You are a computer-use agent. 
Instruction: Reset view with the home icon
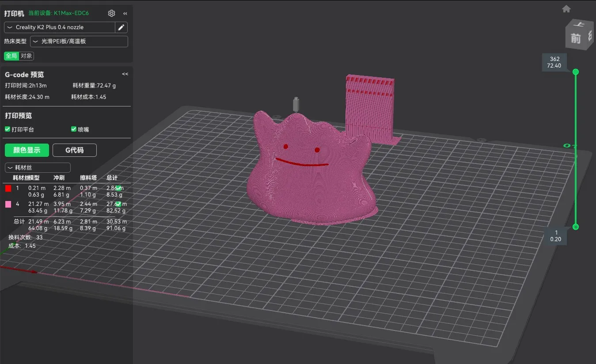pos(566,9)
